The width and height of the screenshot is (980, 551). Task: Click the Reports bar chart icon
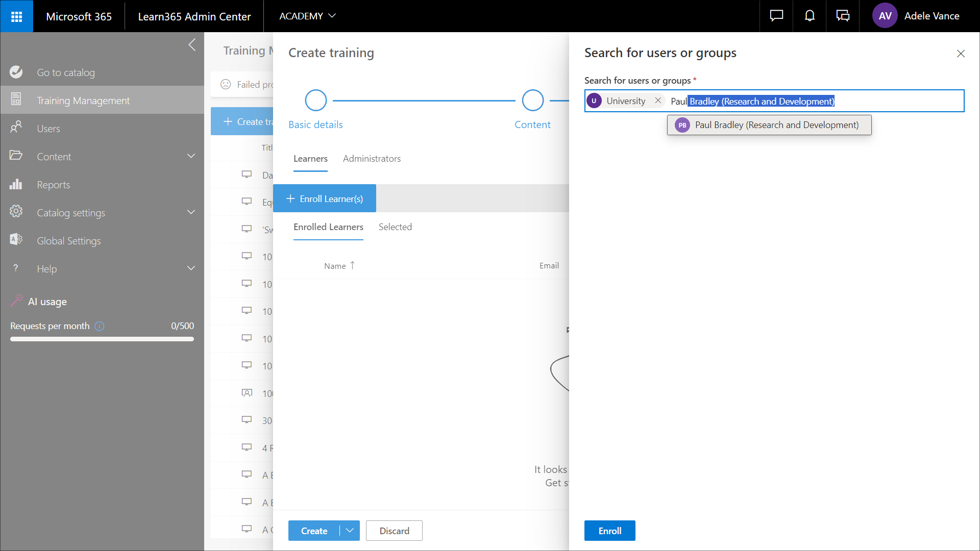coord(16,185)
